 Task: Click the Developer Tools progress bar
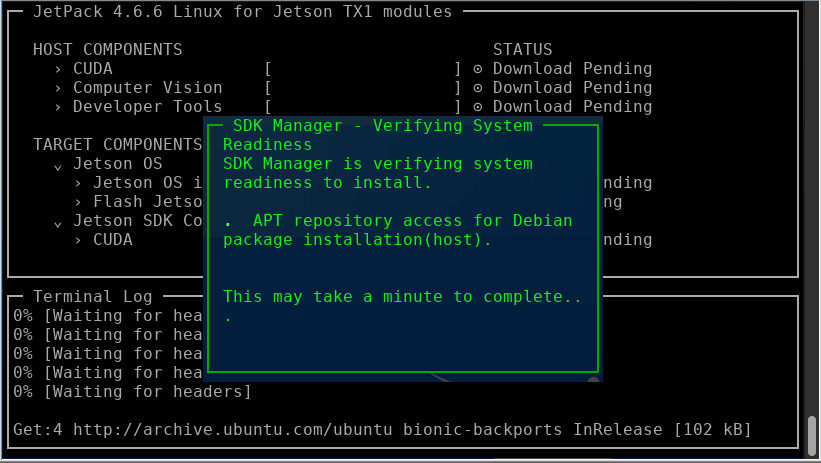[363, 107]
